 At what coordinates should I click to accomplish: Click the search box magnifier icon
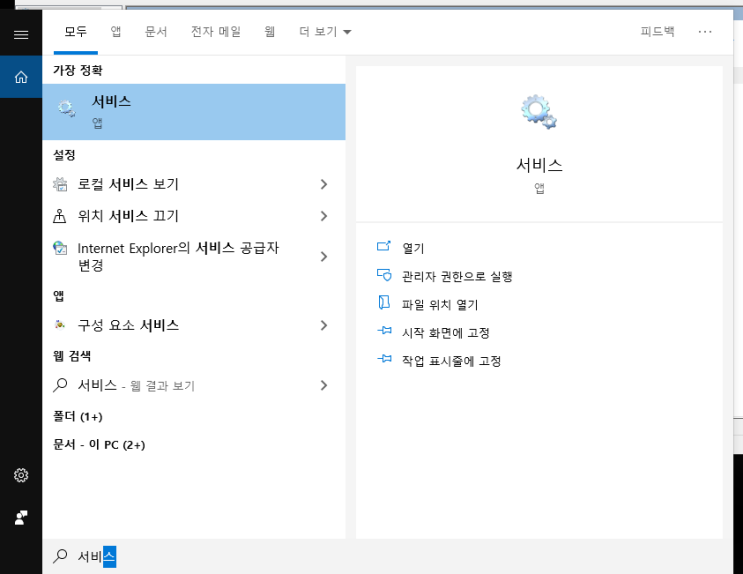click(60, 556)
